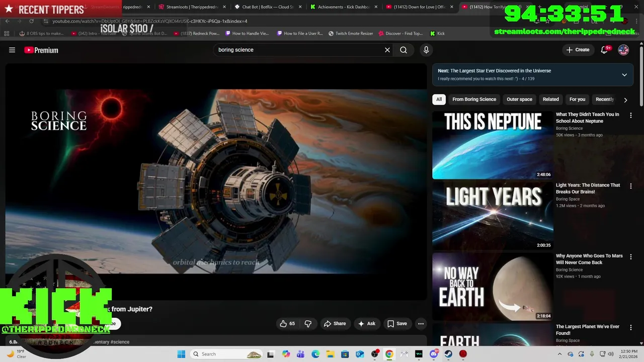The image size is (644, 362).
Task: Open menu for the Mars video
Action: (x=631, y=257)
